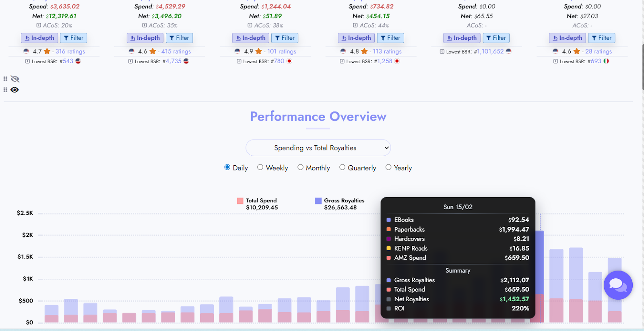Open In-depth view for the $12,319.61 net book
644x331 pixels.
point(39,38)
